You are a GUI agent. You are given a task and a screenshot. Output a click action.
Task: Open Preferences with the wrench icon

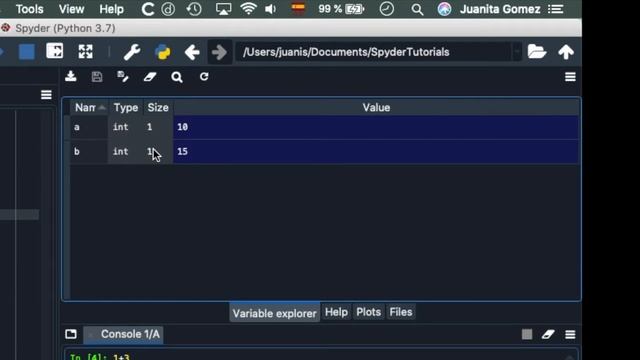tap(132, 52)
